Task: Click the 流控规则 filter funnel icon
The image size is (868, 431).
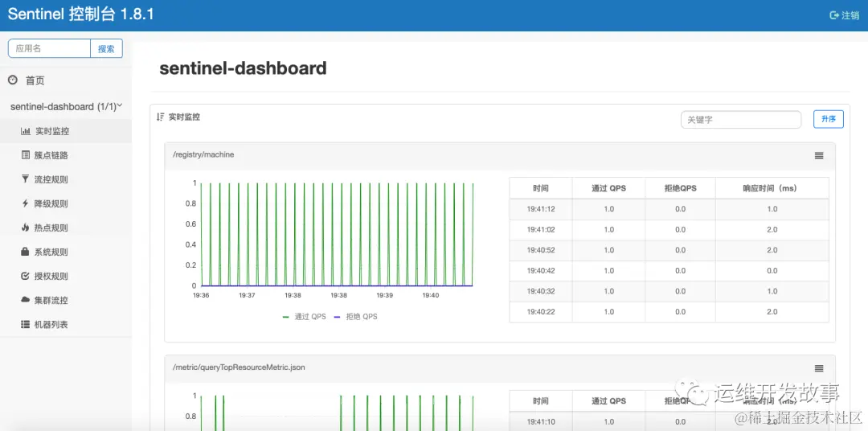Action: pyautogui.click(x=26, y=179)
